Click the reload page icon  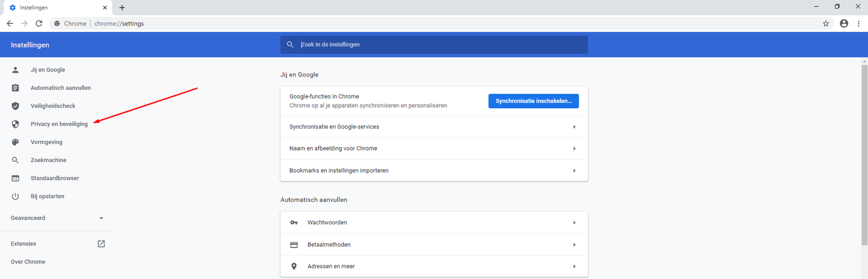39,23
